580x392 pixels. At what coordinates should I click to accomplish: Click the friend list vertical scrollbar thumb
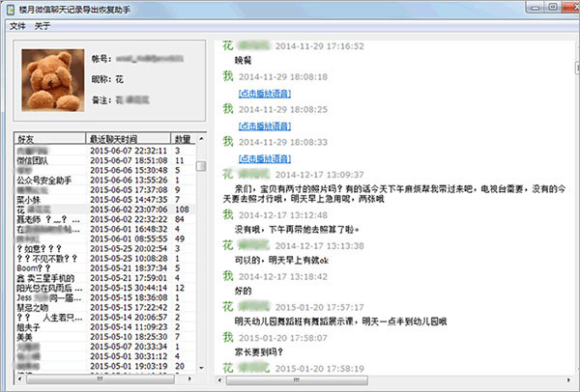[x=201, y=166]
